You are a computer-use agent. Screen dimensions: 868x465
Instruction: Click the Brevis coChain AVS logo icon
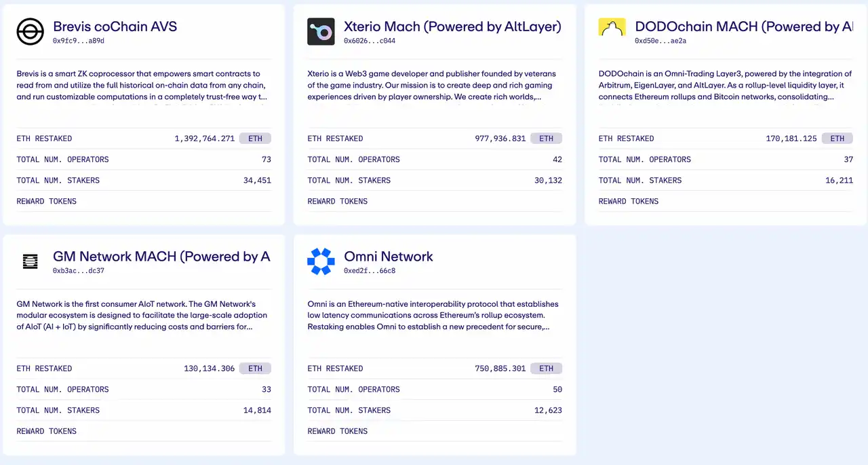31,32
